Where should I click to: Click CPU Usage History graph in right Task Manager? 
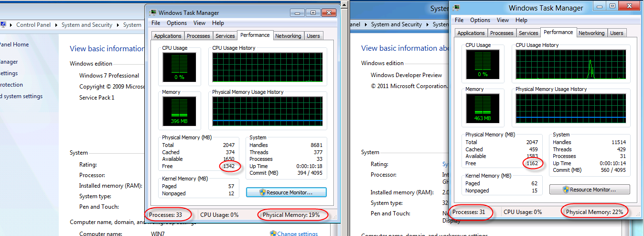click(571, 65)
